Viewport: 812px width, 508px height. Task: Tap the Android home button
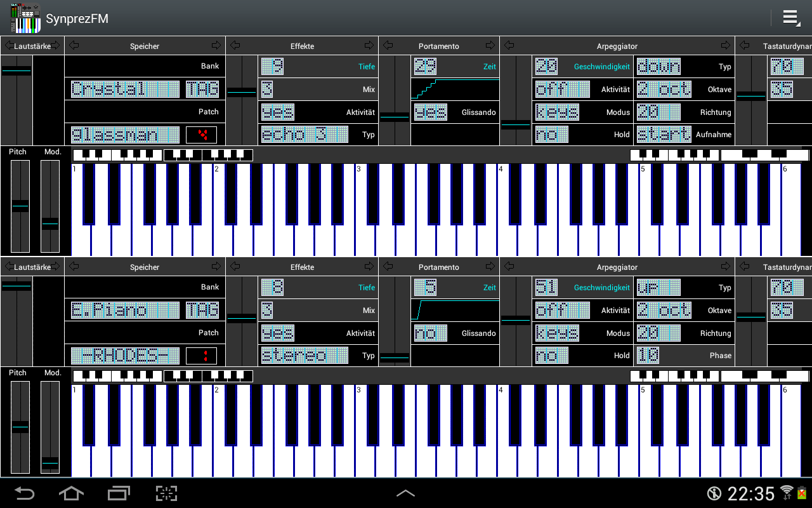(71, 493)
